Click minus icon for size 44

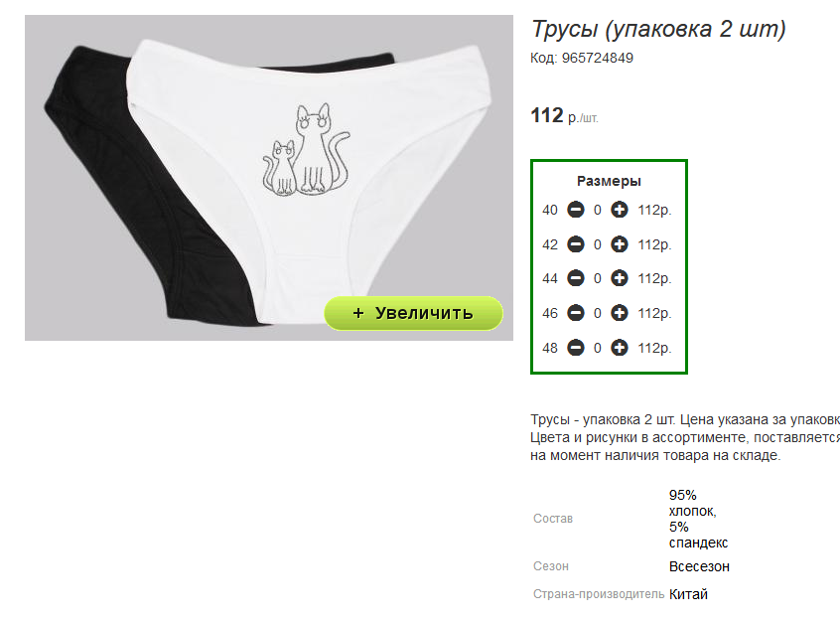(x=576, y=278)
